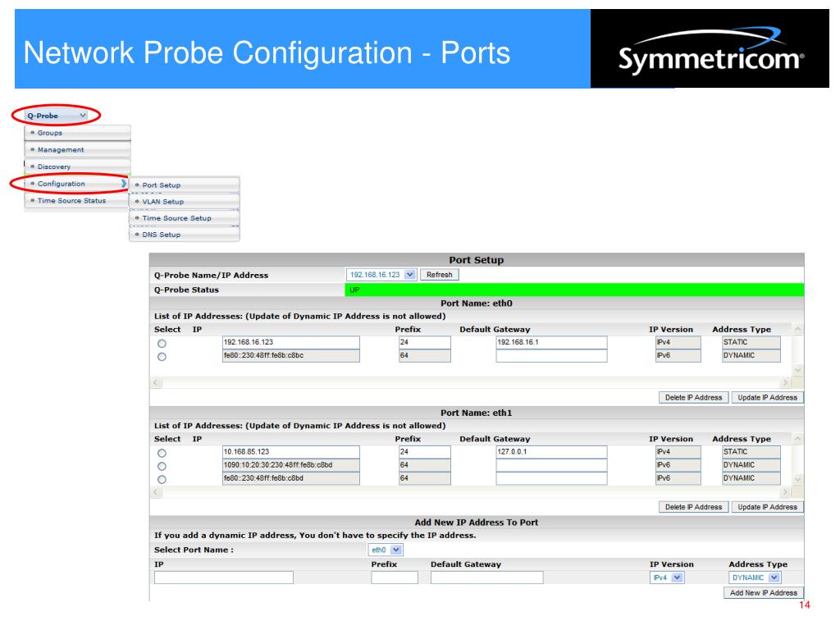
Task: Select the radio for 1090:10:20:30:230:48ff:fe8b:c8bd
Action: point(162,467)
